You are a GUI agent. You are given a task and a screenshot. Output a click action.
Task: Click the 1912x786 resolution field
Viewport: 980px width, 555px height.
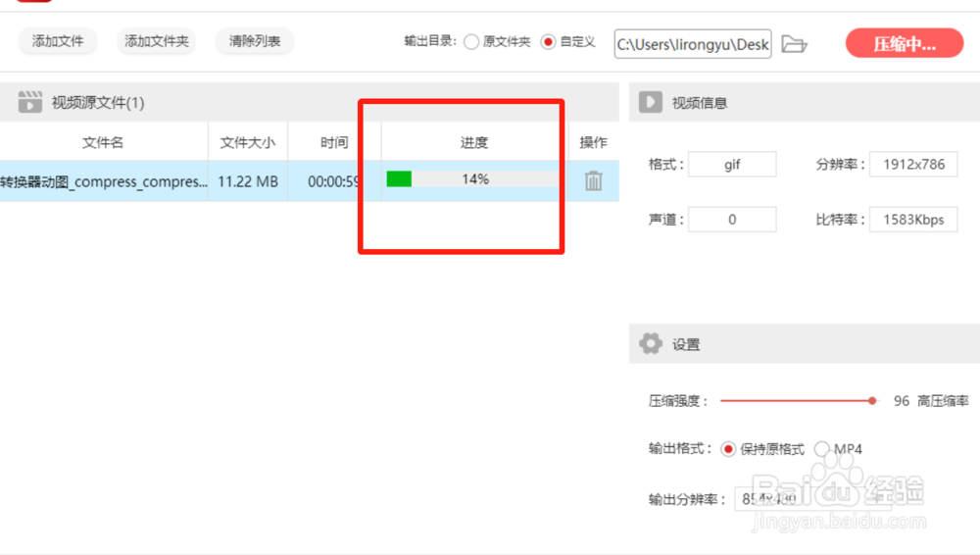pos(913,164)
